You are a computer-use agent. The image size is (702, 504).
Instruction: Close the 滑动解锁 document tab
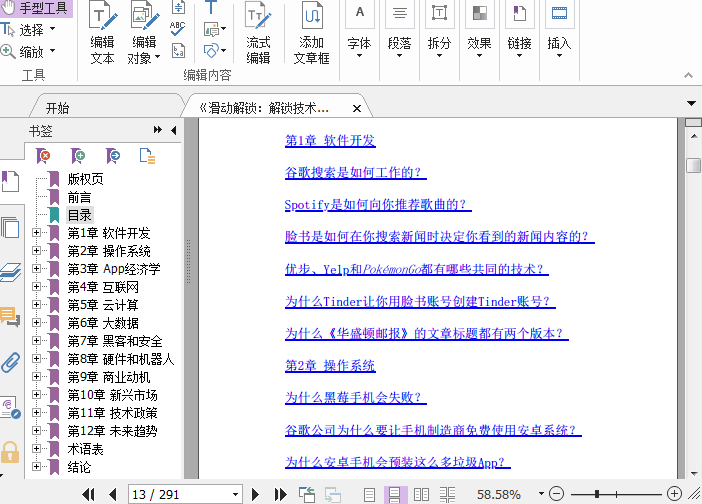point(357,108)
